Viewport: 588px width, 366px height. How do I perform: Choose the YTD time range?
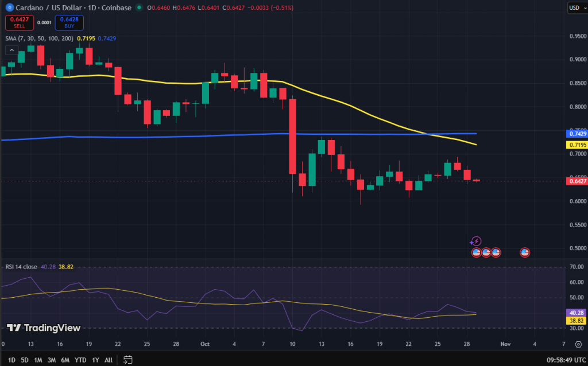[x=80, y=360]
